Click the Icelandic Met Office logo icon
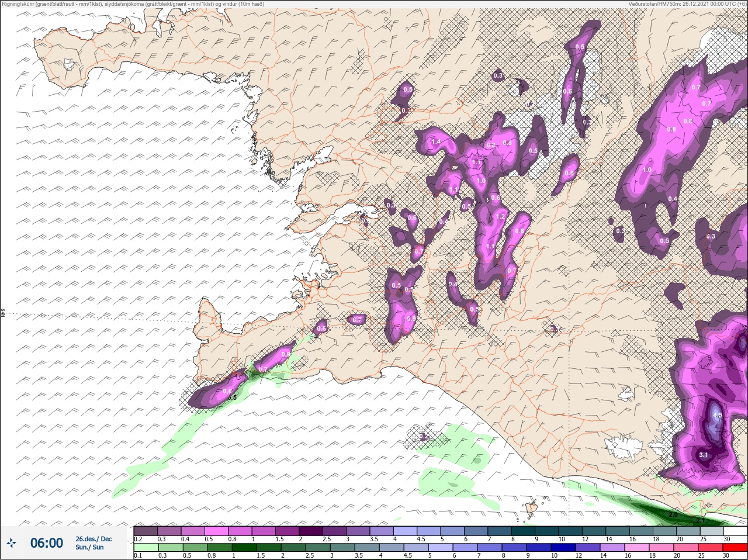 tap(11, 543)
